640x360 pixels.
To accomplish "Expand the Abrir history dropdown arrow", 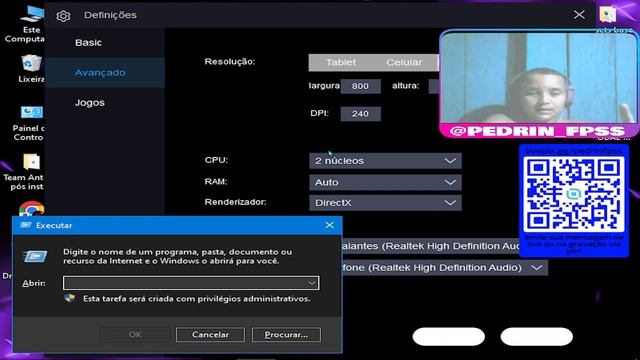I will coord(312,283).
